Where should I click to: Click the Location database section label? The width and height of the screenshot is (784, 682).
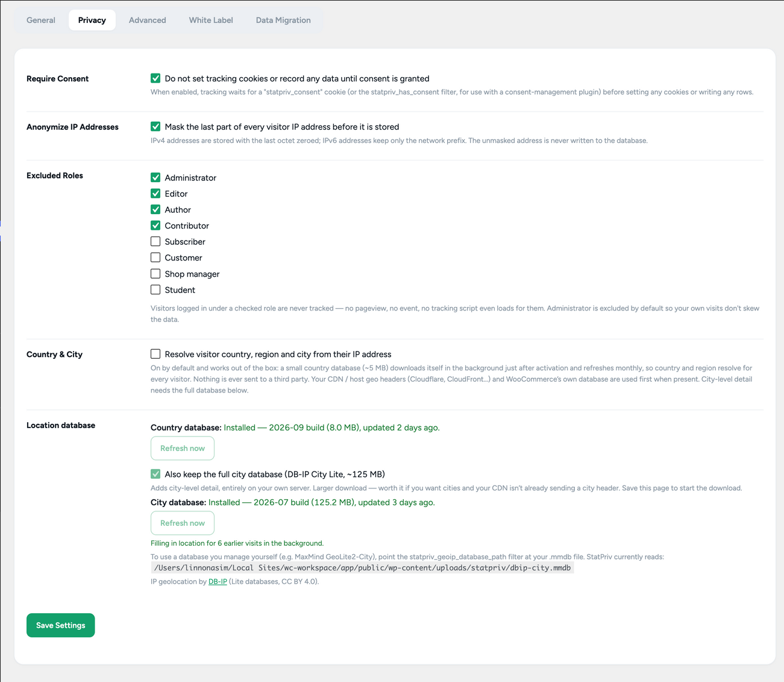(x=61, y=425)
